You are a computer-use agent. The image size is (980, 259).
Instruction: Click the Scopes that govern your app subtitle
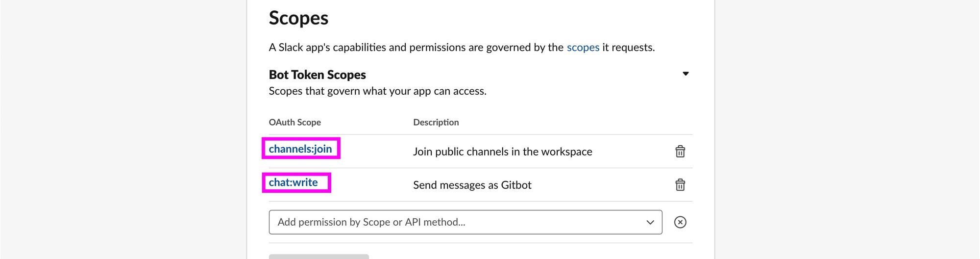(378, 91)
